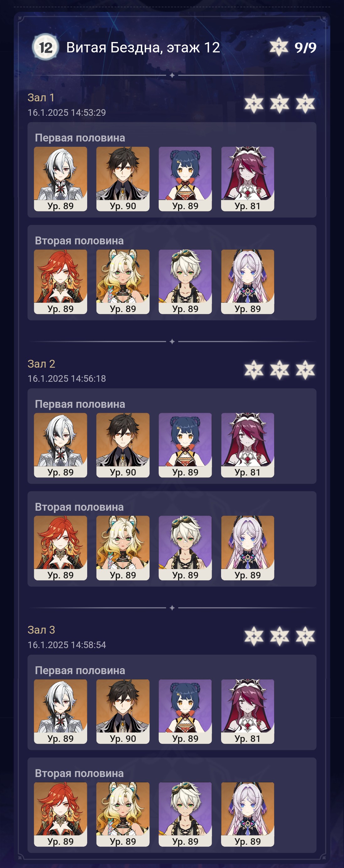Image resolution: width=344 pixels, height=868 pixels.
Task: Click the third star of Зал 2
Action: pyautogui.click(x=305, y=370)
